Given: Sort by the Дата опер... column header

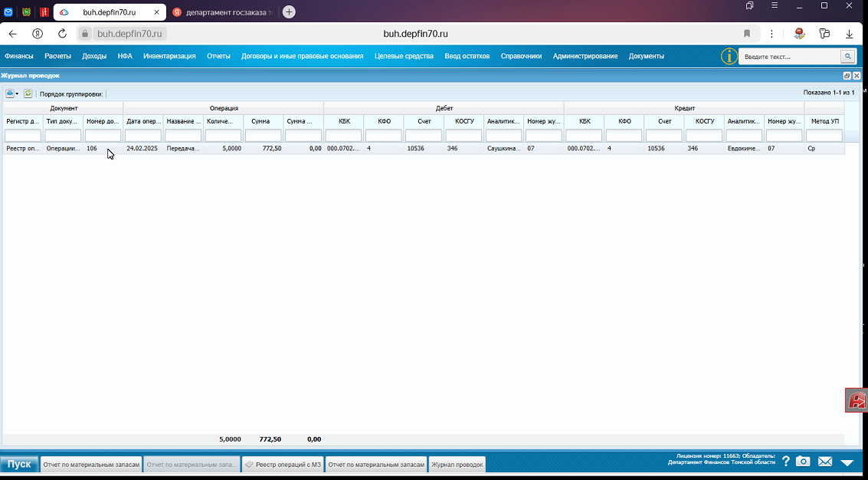Looking at the screenshot, I should click(143, 121).
